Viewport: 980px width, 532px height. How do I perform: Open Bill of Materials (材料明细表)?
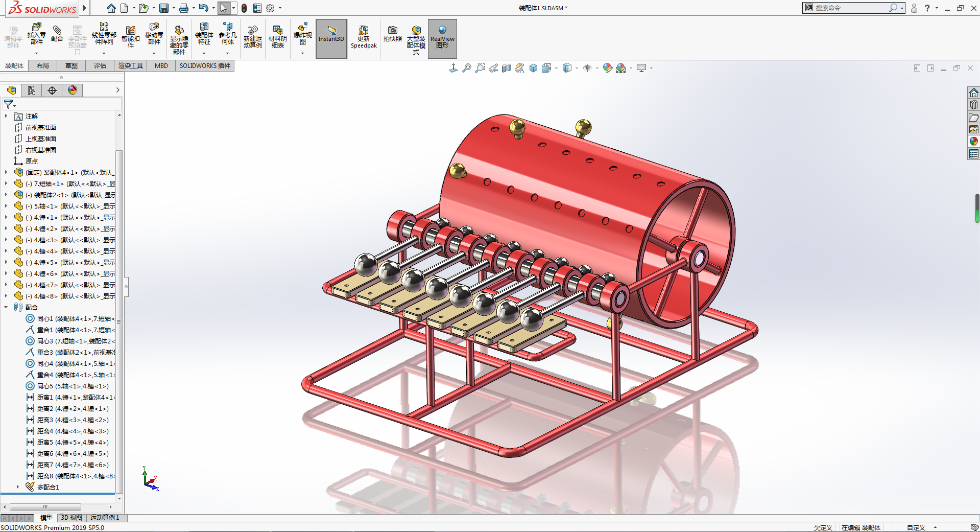(x=277, y=37)
